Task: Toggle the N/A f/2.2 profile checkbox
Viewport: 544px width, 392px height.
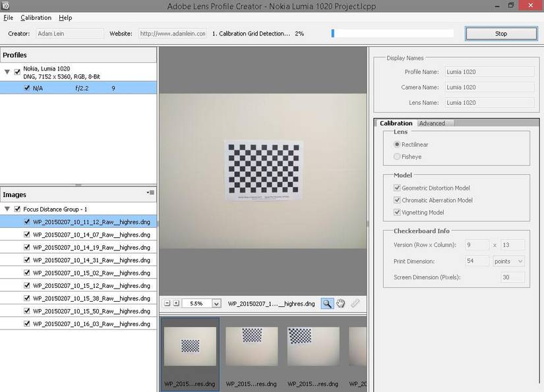Action: pos(27,88)
